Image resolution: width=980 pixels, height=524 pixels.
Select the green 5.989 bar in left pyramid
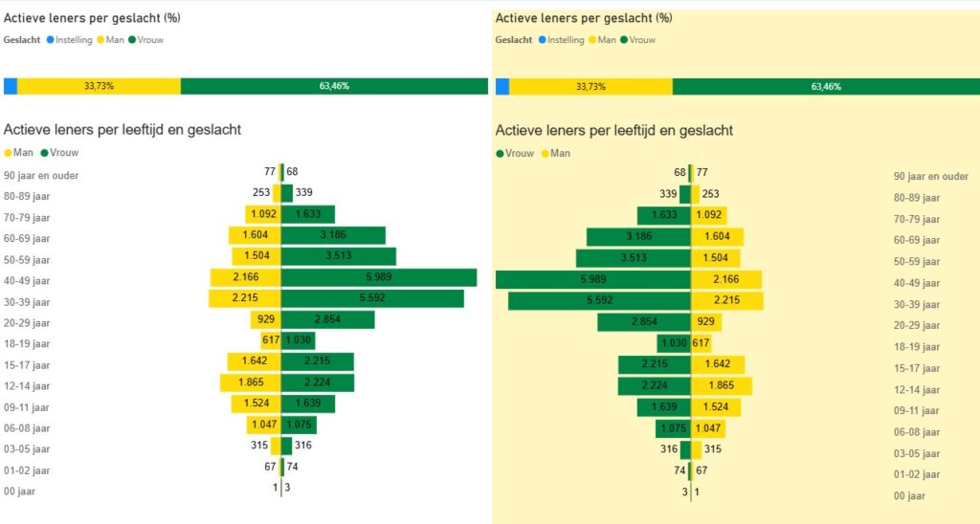pos(379,277)
